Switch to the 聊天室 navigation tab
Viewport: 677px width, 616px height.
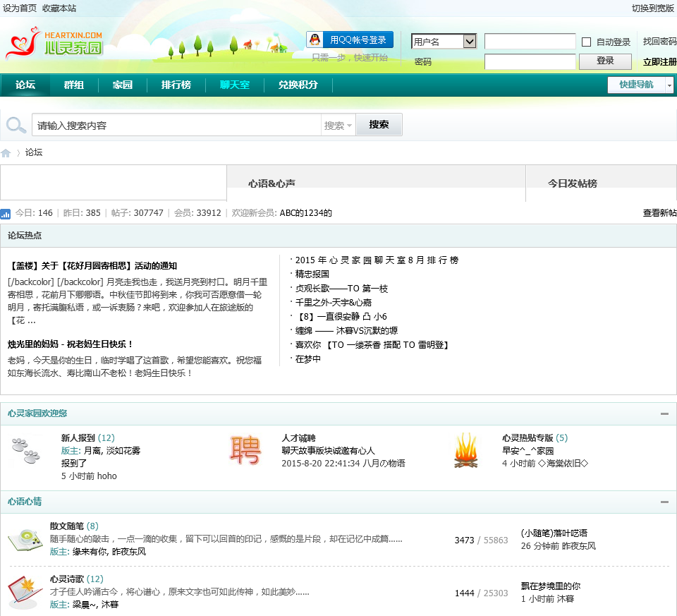pos(234,85)
